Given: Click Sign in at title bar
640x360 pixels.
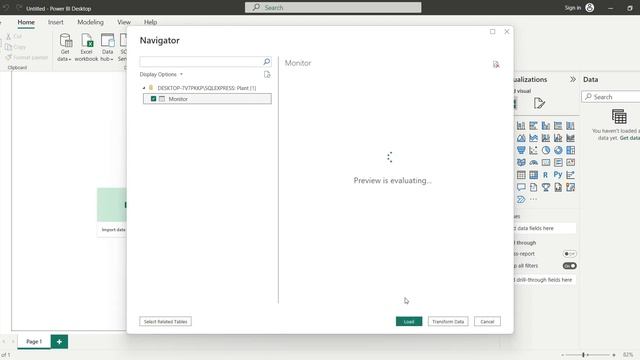Looking at the screenshot, I should tap(573, 8).
